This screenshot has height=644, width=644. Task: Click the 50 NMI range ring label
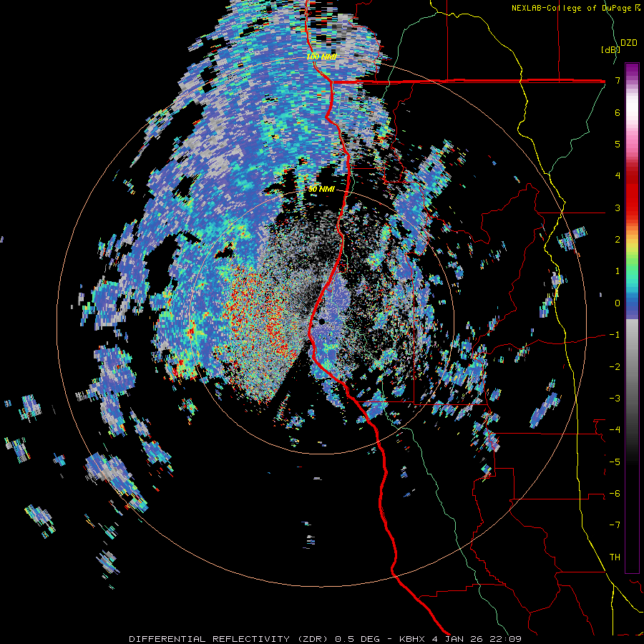coord(322,189)
